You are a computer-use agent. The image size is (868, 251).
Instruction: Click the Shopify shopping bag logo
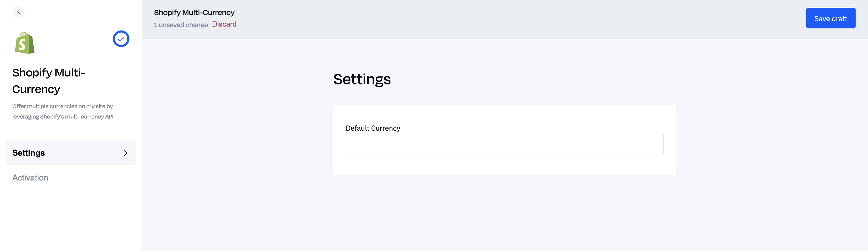25,43
